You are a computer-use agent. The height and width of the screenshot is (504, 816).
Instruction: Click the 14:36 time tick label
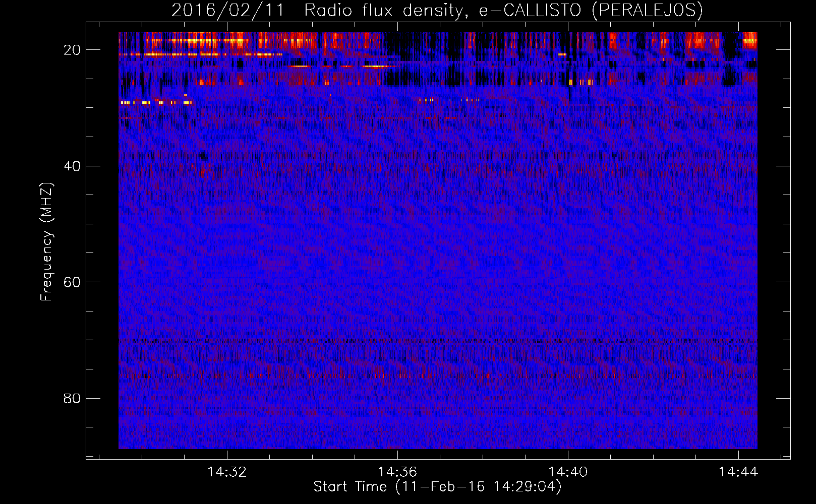click(397, 472)
